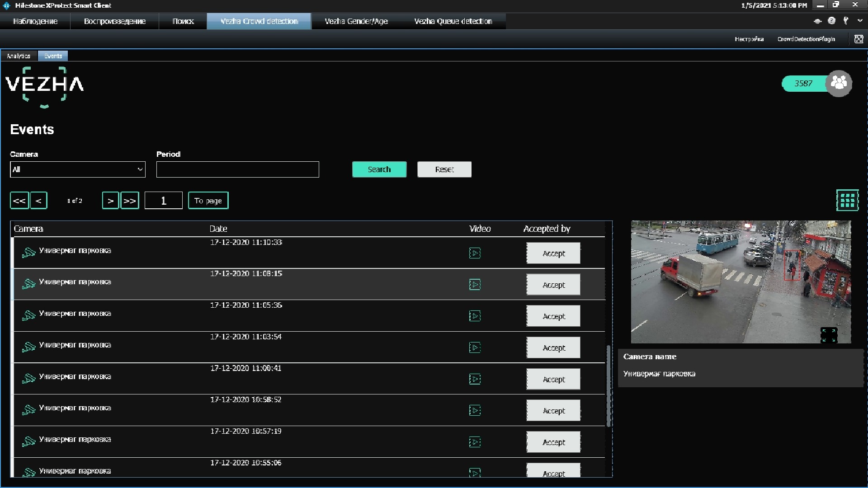Click the events list vertical scrollbar
868x488 pixels.
(609, 386)
